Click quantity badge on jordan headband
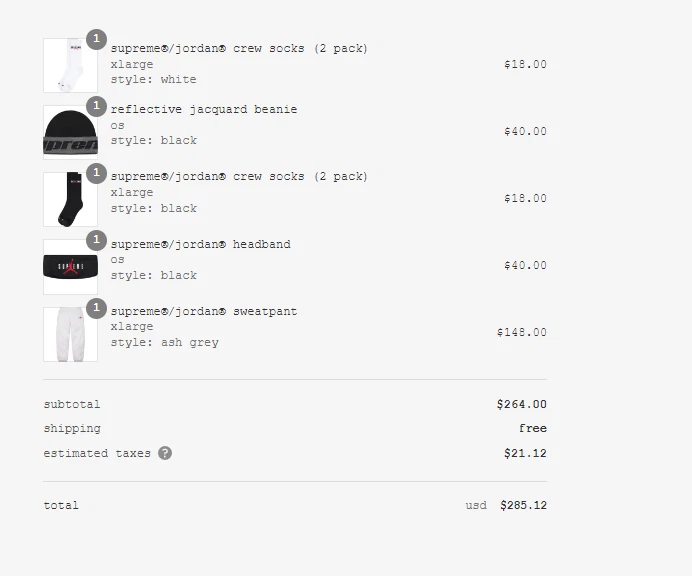Screen dimensions: 692x576 coord(96,241)
